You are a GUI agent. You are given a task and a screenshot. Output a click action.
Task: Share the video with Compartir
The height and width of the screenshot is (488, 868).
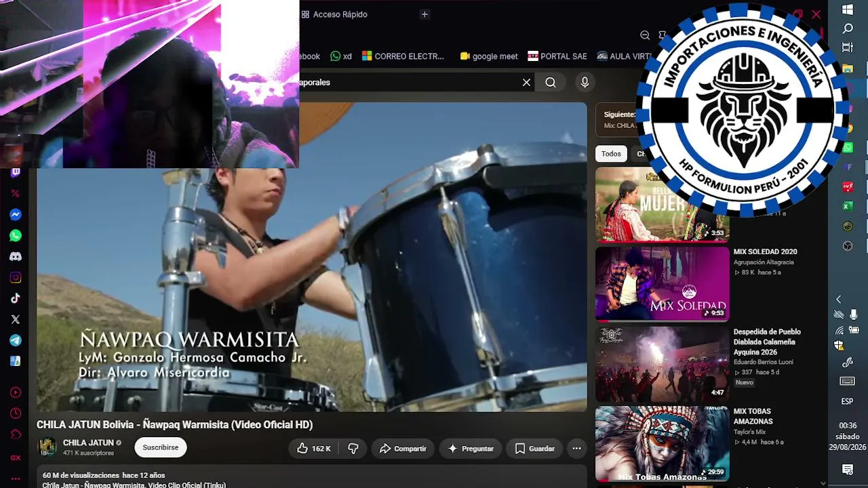pyautogui.click(x=403, y=449)
